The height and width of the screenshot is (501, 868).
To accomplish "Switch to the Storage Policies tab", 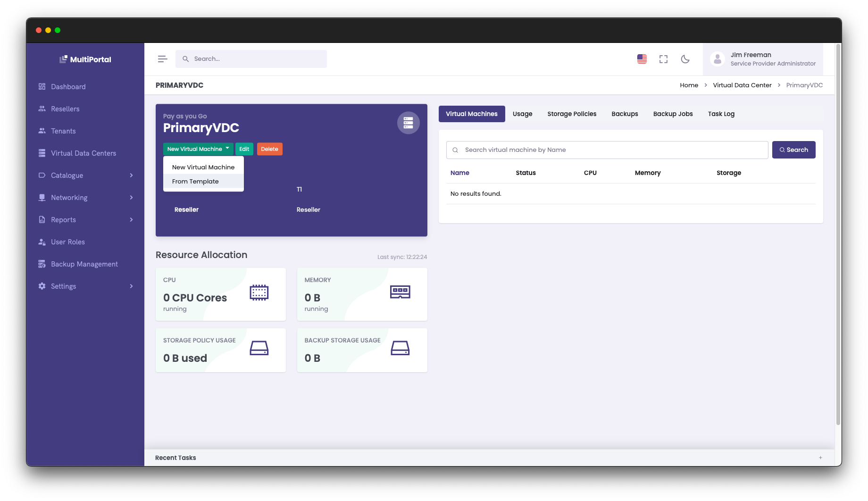I will point(572,114).
